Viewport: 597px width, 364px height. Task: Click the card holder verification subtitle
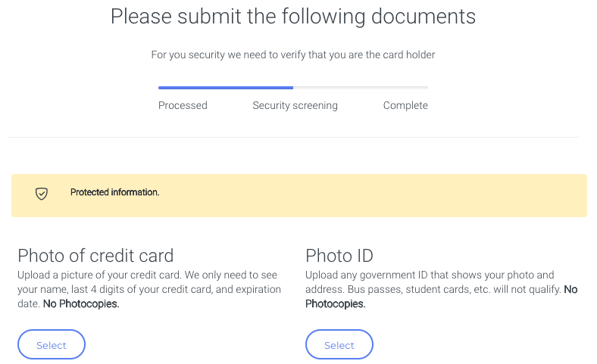293,54
